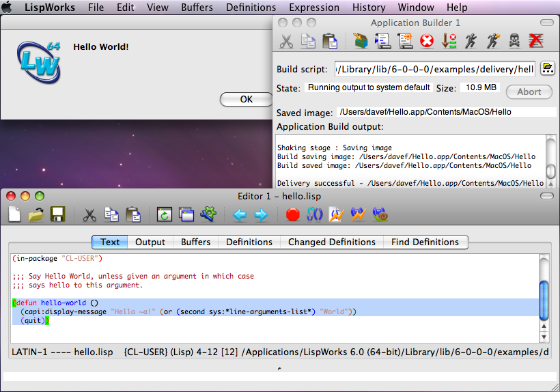This screenshot has height=392, width=560.
Task: Open the History menu
Action: [x=369, y=7]
